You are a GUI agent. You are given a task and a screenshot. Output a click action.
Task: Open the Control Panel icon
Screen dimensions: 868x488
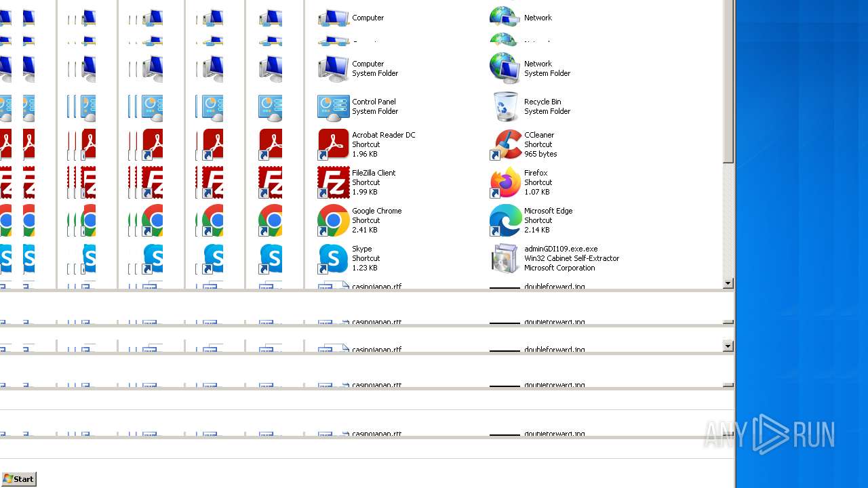tap(334, 107)
